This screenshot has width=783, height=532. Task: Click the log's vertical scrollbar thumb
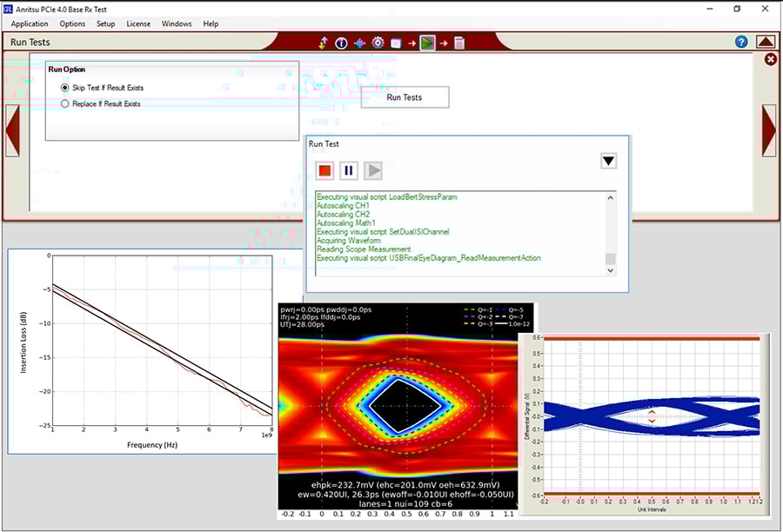coord(610,258)
